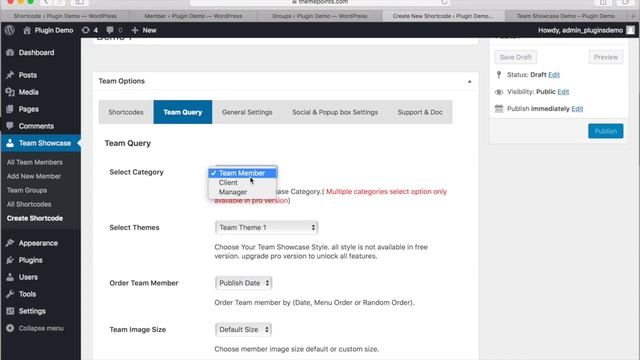The image size is (640, 360).
Task: Click the Visibility eye icon
Action: pos(499,92)
